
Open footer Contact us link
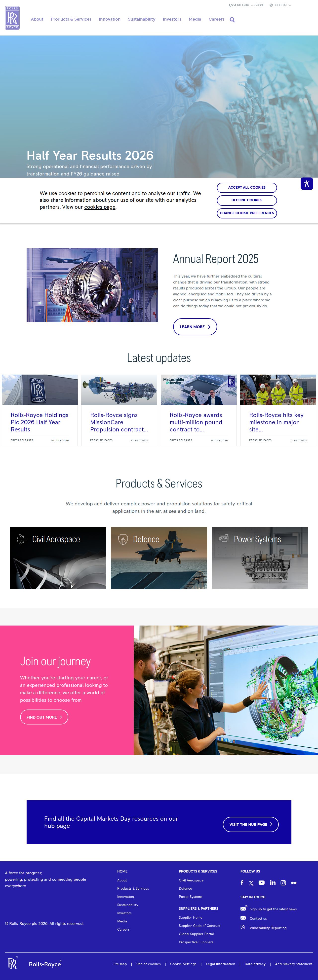(258, 918)
